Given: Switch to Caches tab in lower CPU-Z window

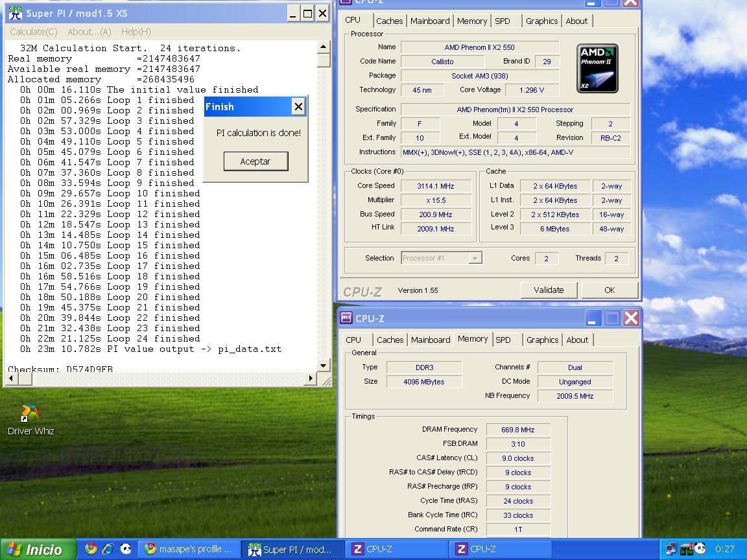Looking at the screenshot, I should [x=390, y=340].
